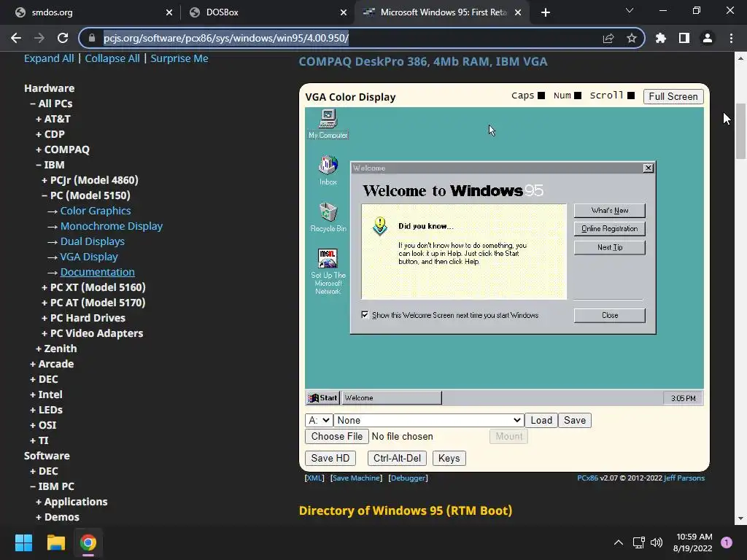Expand the COMPAQ tree node
Screen dimensions: 747x560
coord(63,149)
